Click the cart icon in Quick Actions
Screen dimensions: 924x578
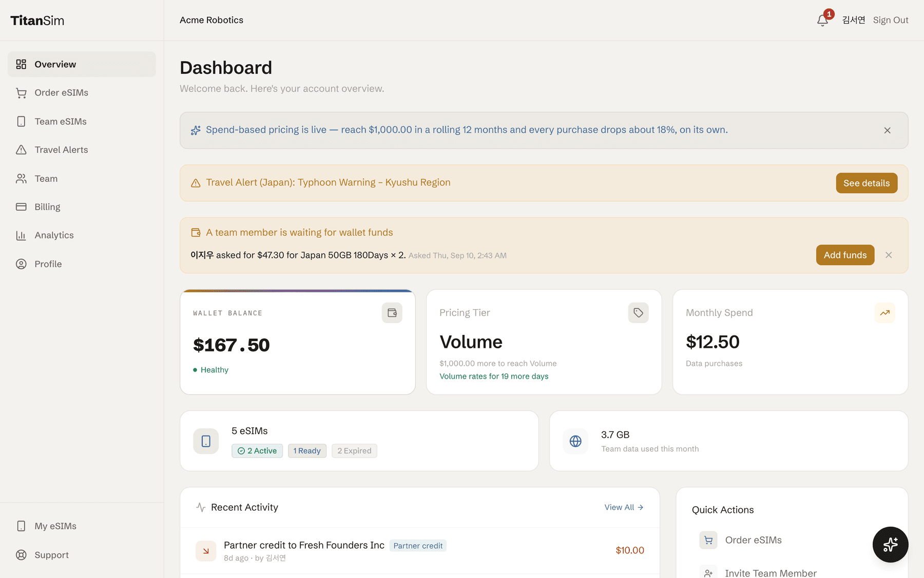pos(708,540)
